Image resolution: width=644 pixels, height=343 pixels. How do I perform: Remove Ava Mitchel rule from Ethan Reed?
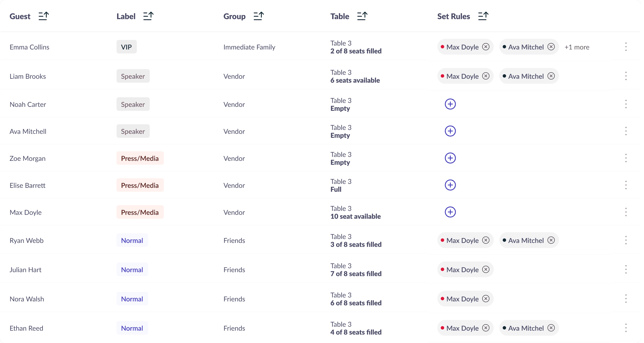pos(551,328)
